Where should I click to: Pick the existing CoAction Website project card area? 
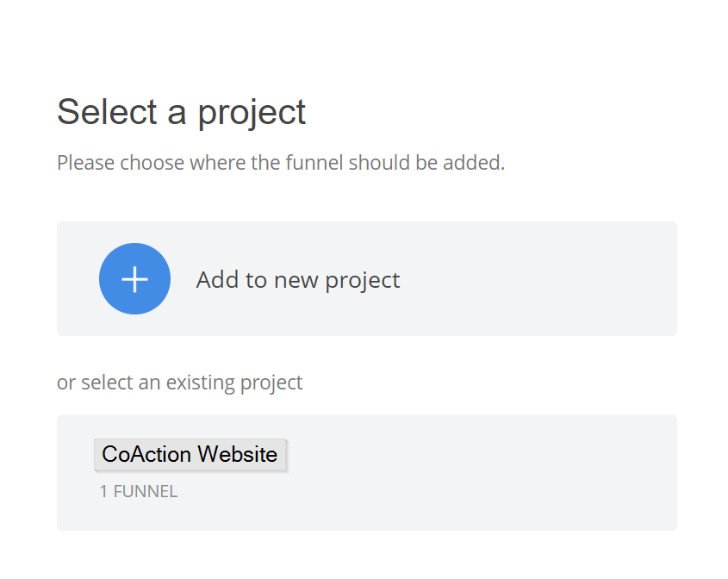click(367, 472)
